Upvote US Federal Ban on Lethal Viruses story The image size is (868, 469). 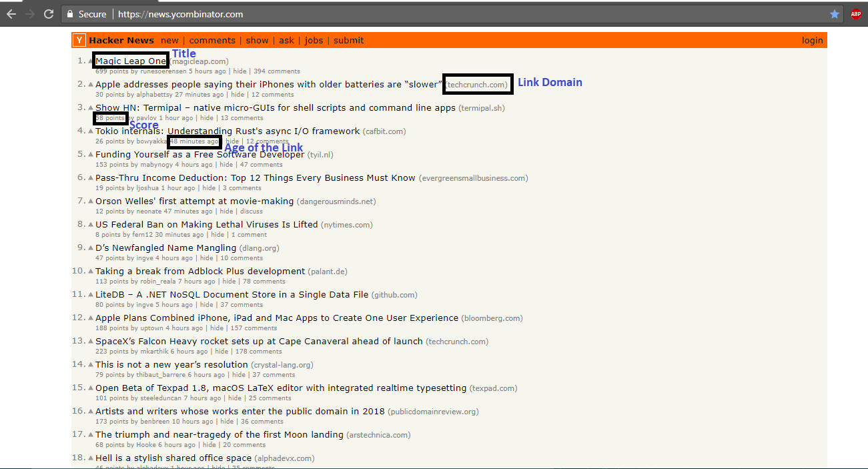(91, 225)
